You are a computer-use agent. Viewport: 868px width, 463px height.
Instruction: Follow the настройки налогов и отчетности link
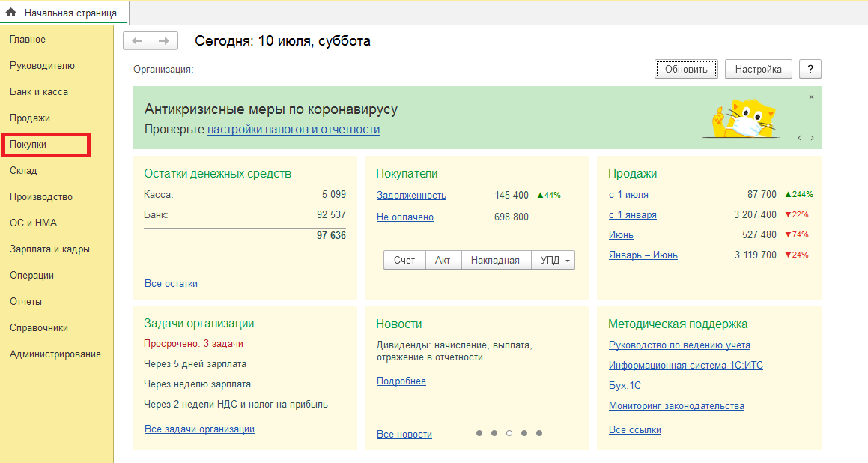pos(294,130)
